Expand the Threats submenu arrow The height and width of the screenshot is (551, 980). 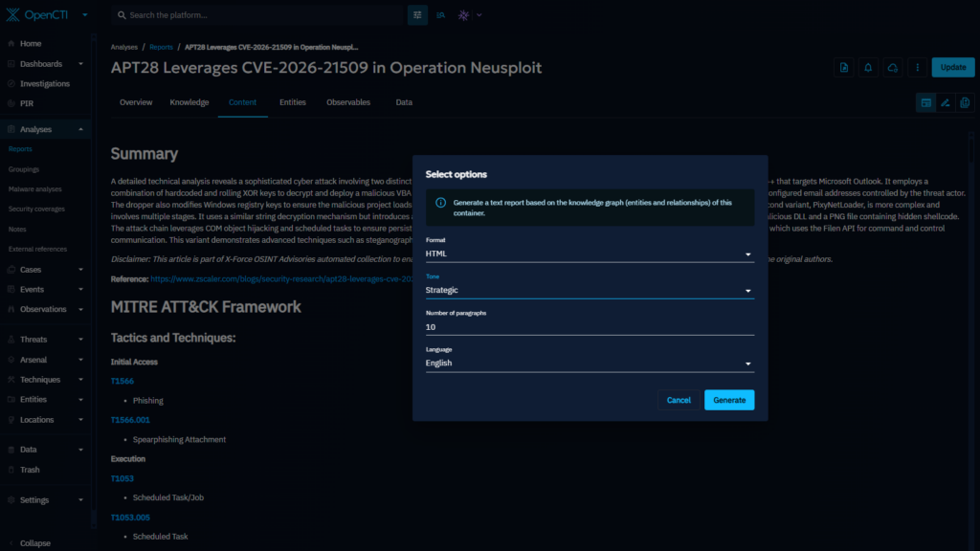click(x=80, y=340)
